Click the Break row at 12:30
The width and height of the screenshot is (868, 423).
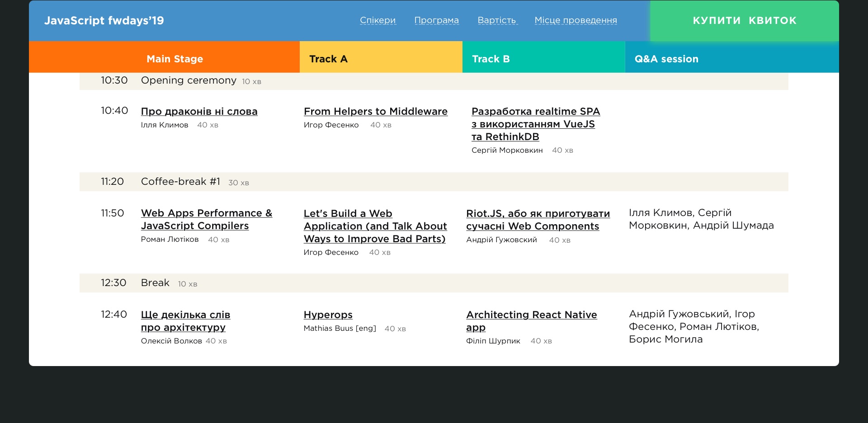point(434,283)
